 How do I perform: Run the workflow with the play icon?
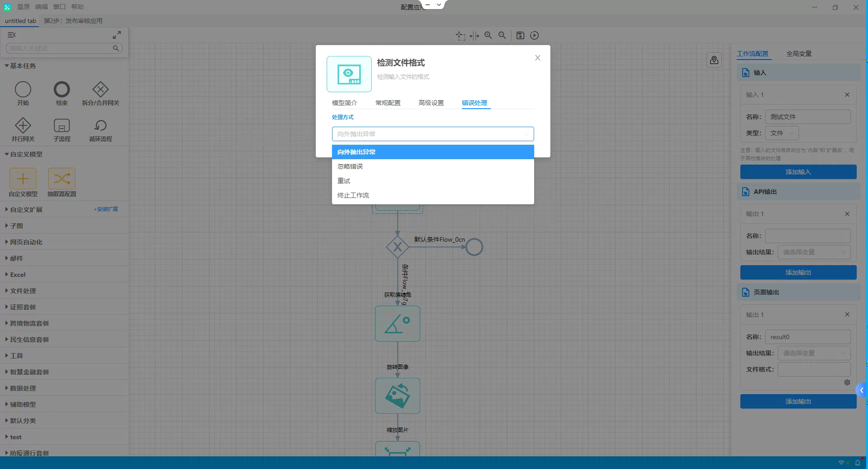(x=534, y=35)
